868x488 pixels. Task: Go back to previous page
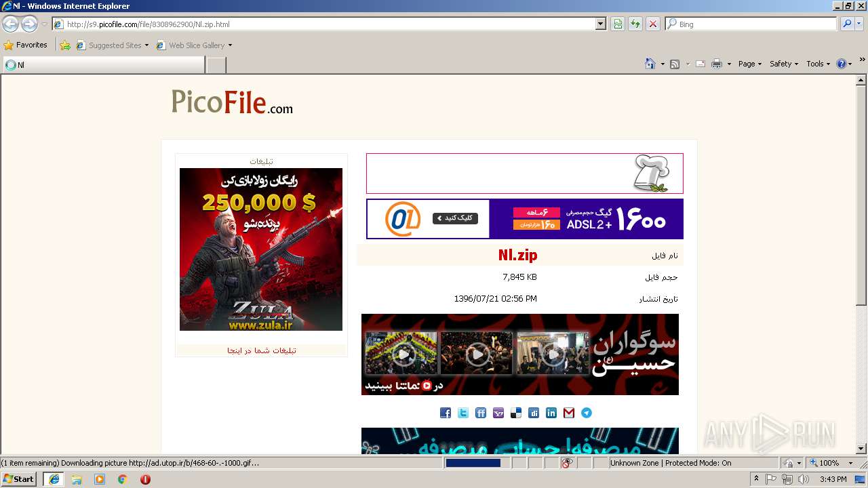tap(11, 24)
